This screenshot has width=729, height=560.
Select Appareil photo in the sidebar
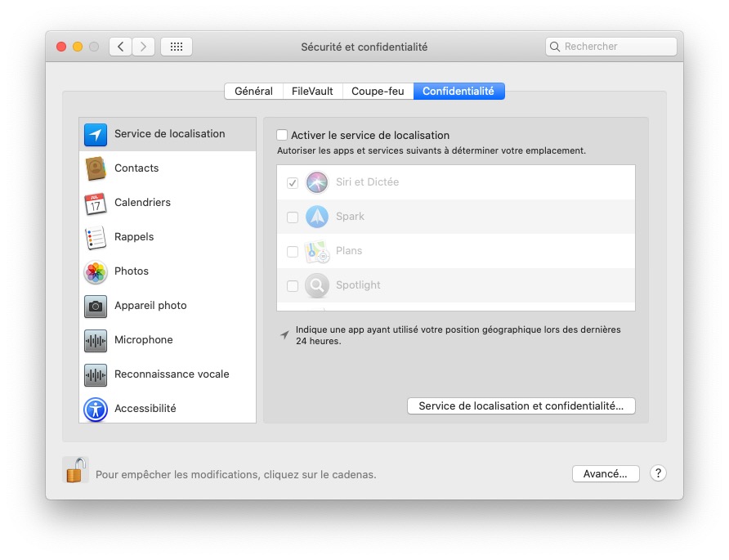[x=168, y=306]
